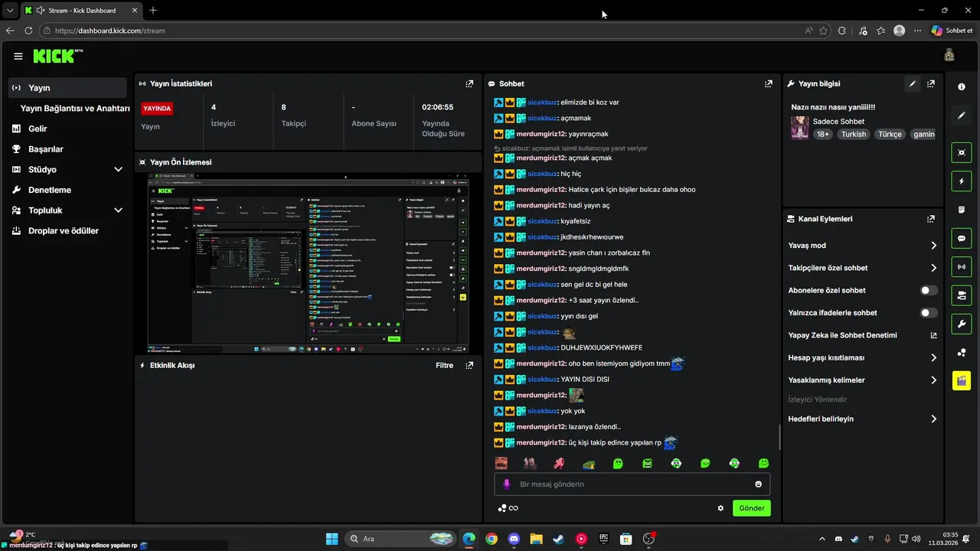Pop out the Kanal Eylemleri panel
This screenshot has width=980, height=551.
(x=931, y=219)
